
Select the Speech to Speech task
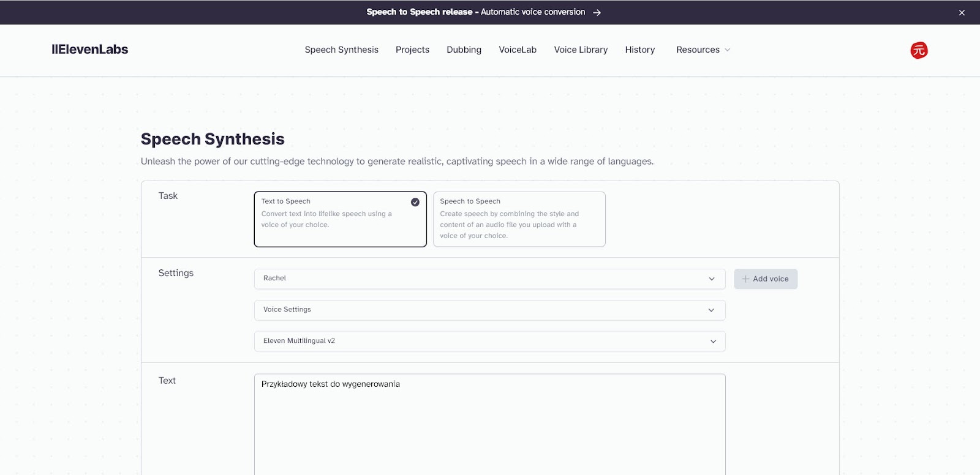point(519,219)
